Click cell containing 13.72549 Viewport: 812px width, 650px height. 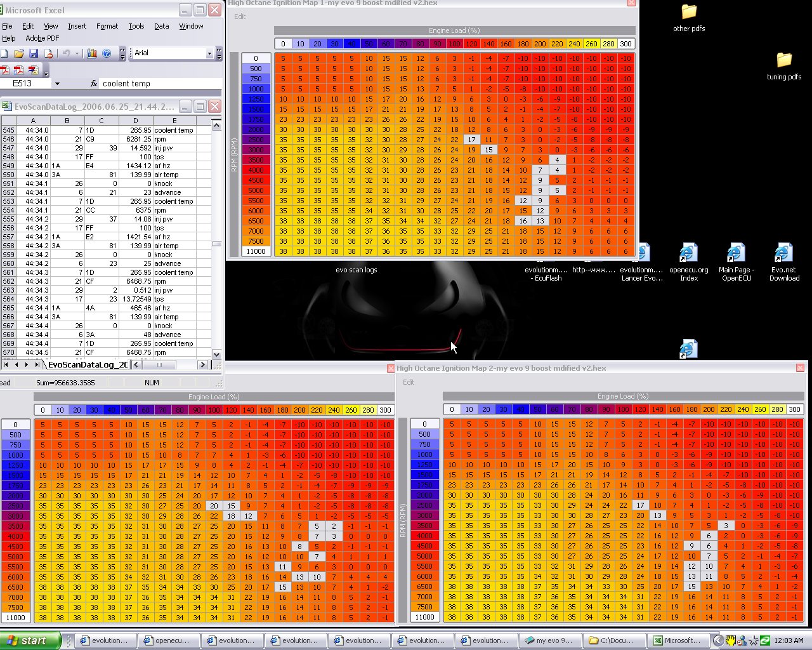coord(135,299)
